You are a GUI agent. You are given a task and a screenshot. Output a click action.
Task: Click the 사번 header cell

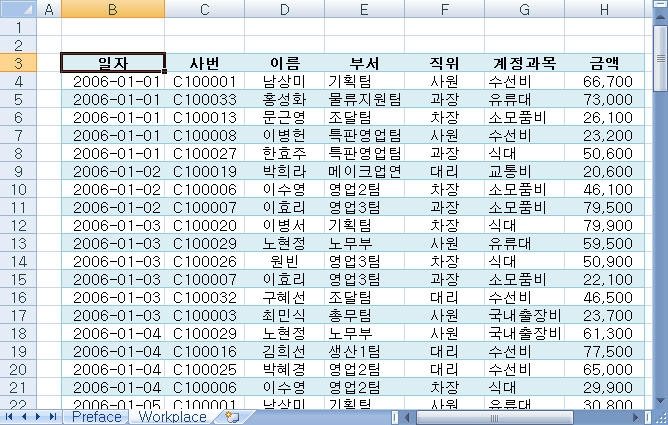(204, 63)
